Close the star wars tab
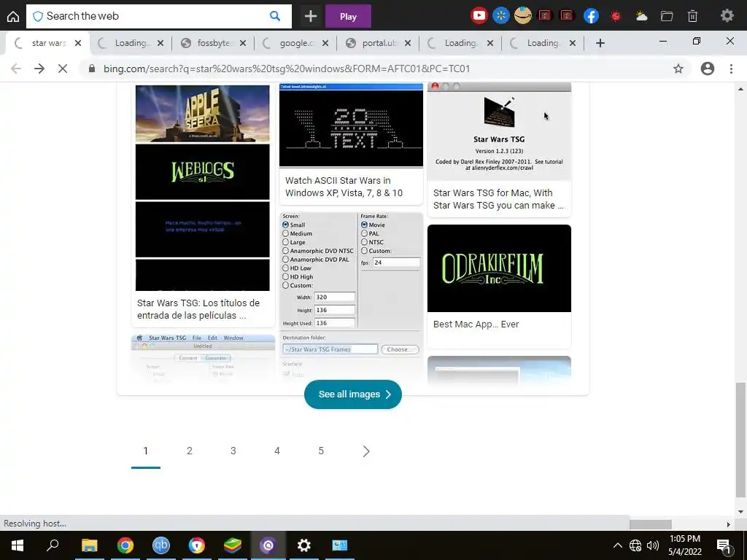747x560 pixels. pyautogui.click(x=78, y=43)
